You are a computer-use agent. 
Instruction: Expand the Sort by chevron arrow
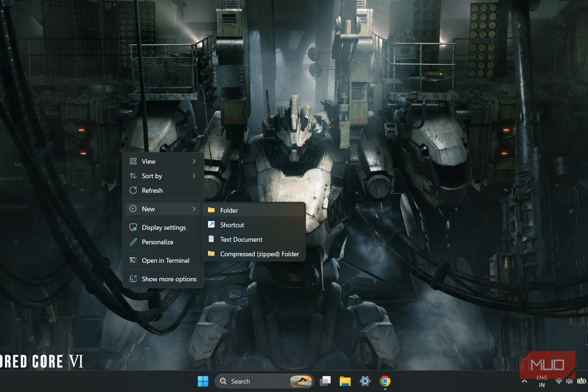[194, 176]
